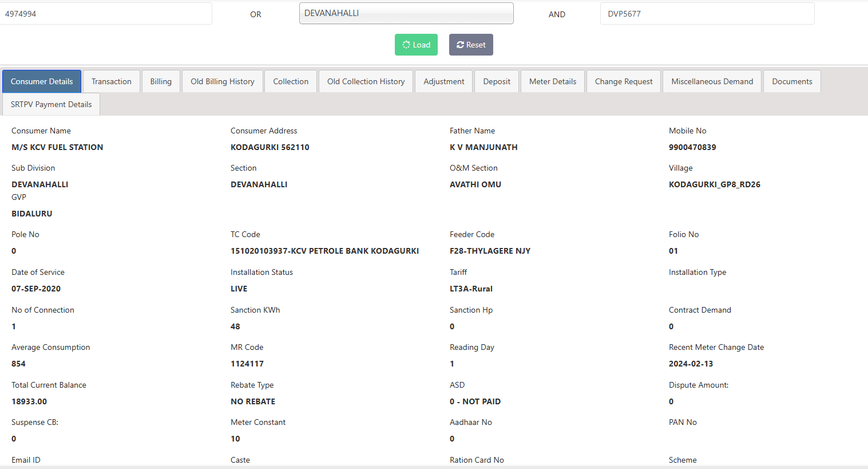Select mobile number 9900470839
The width and height of the screenshot is (868, 469).
(692, 147)
